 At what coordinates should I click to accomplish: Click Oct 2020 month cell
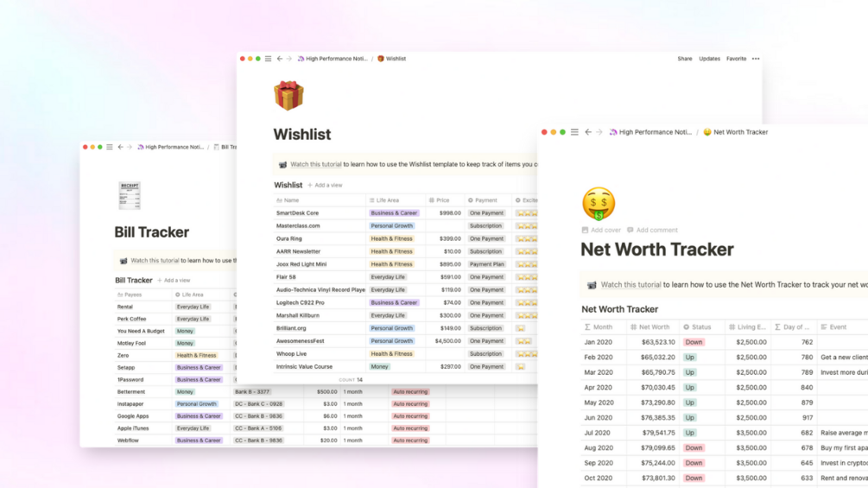tap(599, 478)
